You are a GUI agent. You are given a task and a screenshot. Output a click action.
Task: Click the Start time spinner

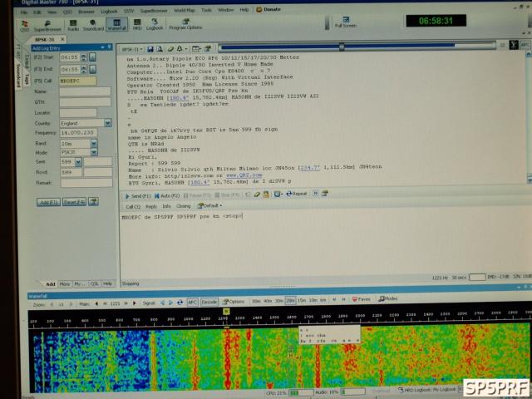84,57
